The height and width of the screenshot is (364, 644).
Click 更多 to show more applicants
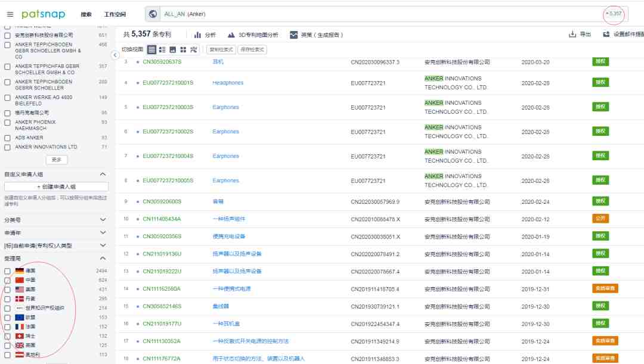click(57, 160)
